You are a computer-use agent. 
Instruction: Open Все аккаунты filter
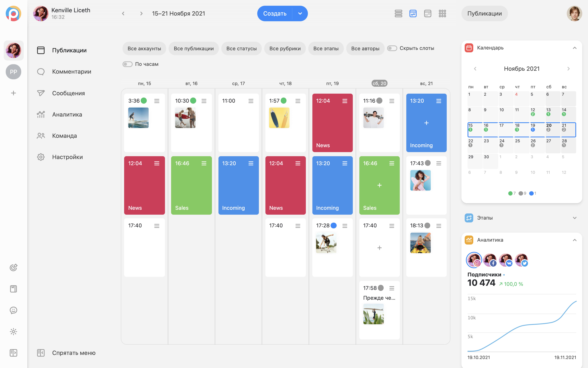pos(144,48)
